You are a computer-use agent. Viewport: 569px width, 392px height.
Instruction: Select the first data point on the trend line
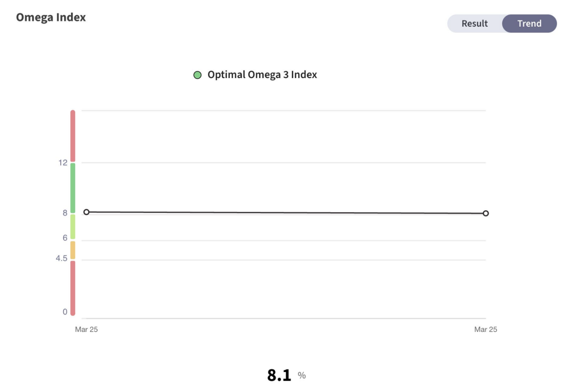coord(86,212)
